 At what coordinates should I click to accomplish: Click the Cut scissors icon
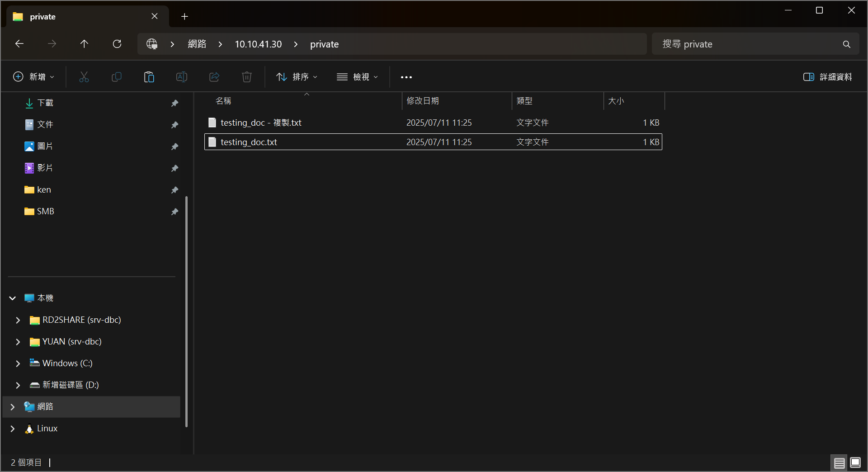click(x=84, y=77)
